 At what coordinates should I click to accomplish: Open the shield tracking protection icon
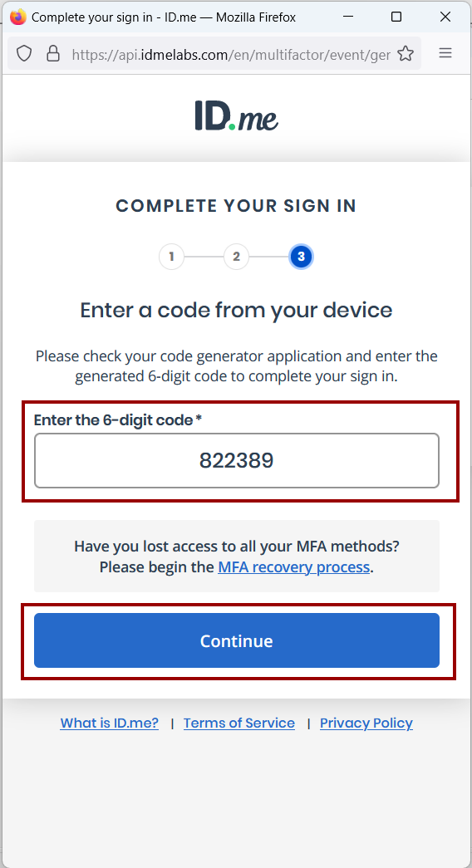click(x=23, y=54)
